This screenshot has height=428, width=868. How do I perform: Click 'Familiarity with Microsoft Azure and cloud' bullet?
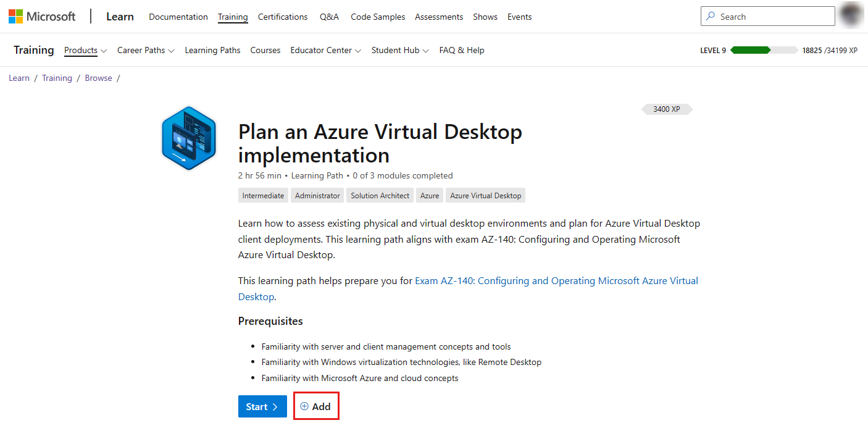coord(360,378)
